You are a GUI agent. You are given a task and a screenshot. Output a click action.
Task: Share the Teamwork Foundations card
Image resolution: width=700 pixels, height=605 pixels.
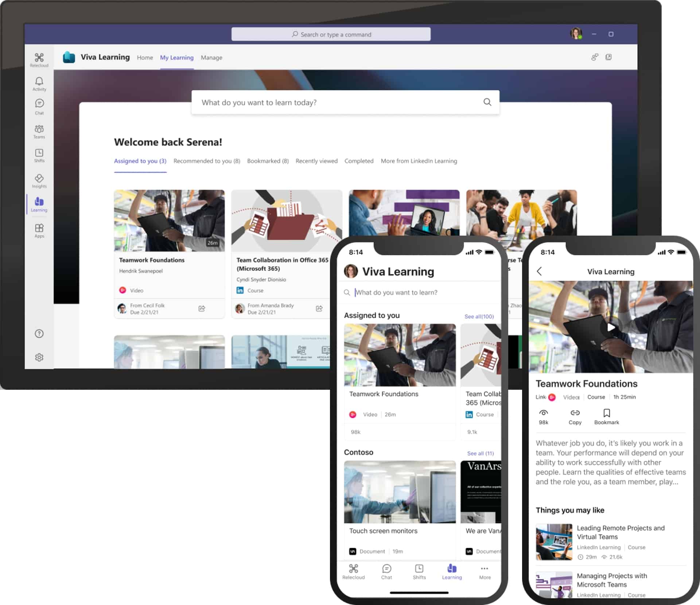pyautogui.click(x=202, y=309)
